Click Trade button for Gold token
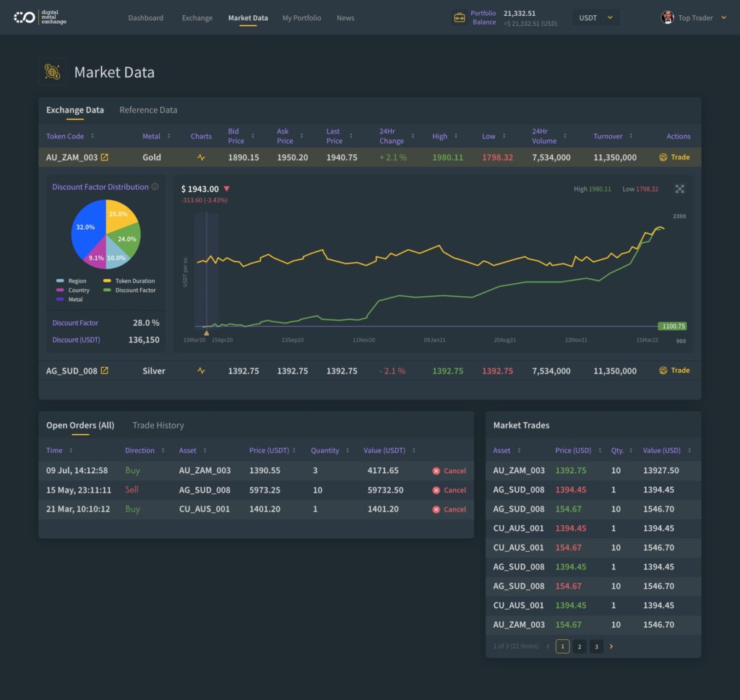The width and height of the screenshot is (740, 700). click(674, 157)
